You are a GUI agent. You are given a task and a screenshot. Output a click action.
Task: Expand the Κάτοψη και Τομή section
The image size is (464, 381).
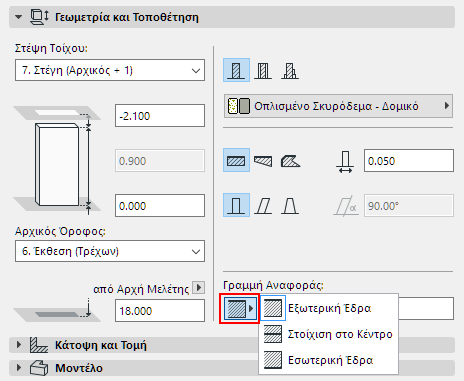click(19, 345)
